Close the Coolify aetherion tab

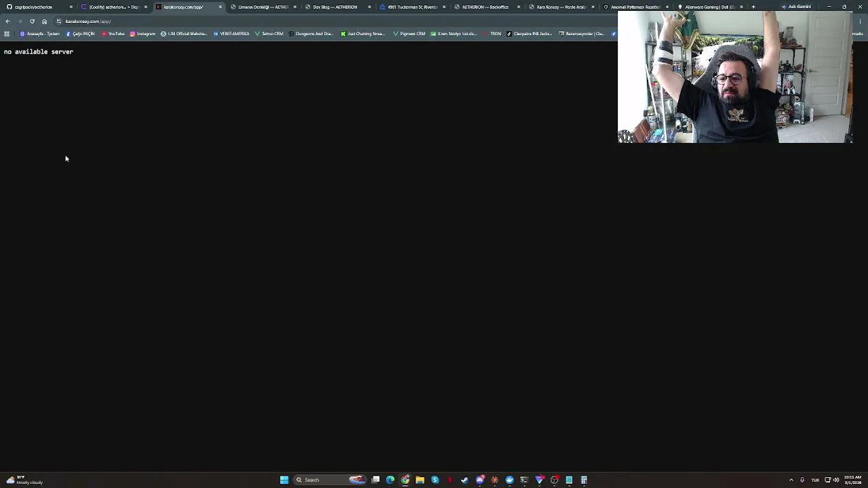click(145, 7)
